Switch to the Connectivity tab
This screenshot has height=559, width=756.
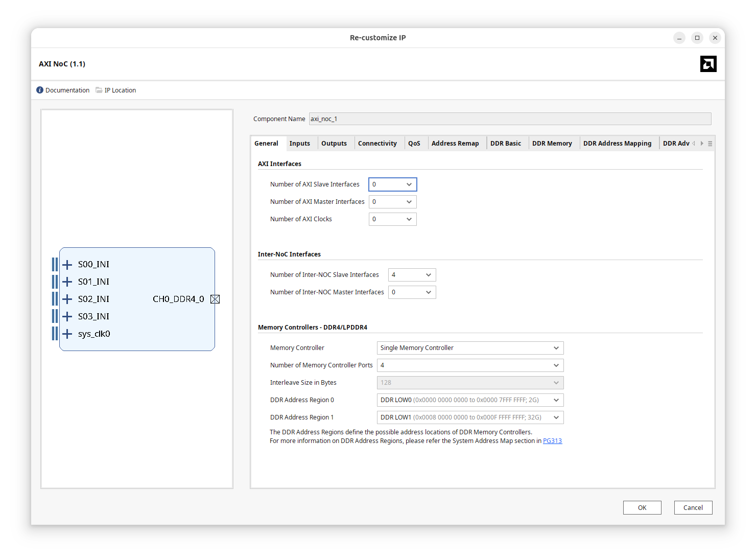tap(377, 144)
